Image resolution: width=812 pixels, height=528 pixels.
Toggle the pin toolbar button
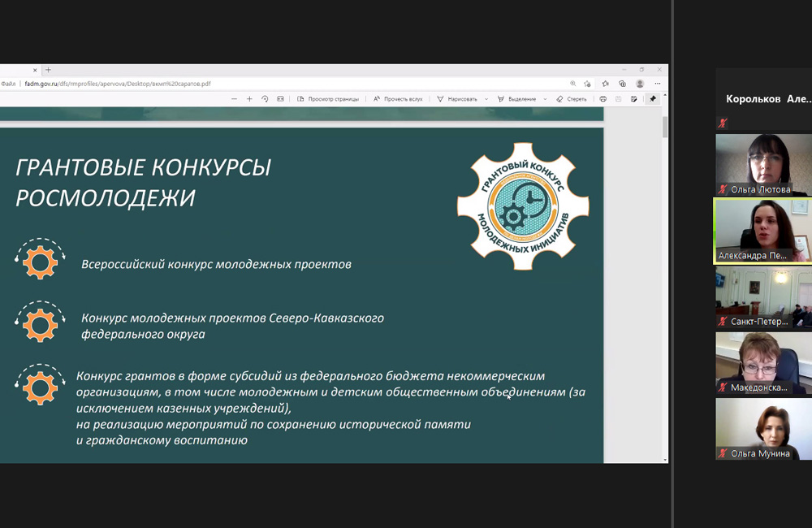click(x=652, y=99)
